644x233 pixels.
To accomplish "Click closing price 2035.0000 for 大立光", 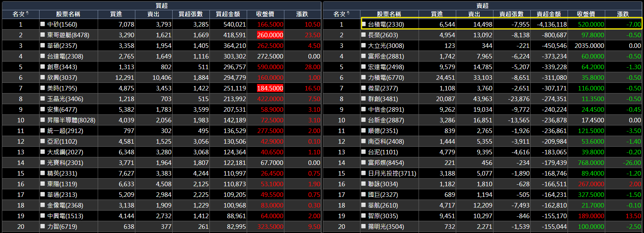I will pyautogui.click(x=589, y=46).
